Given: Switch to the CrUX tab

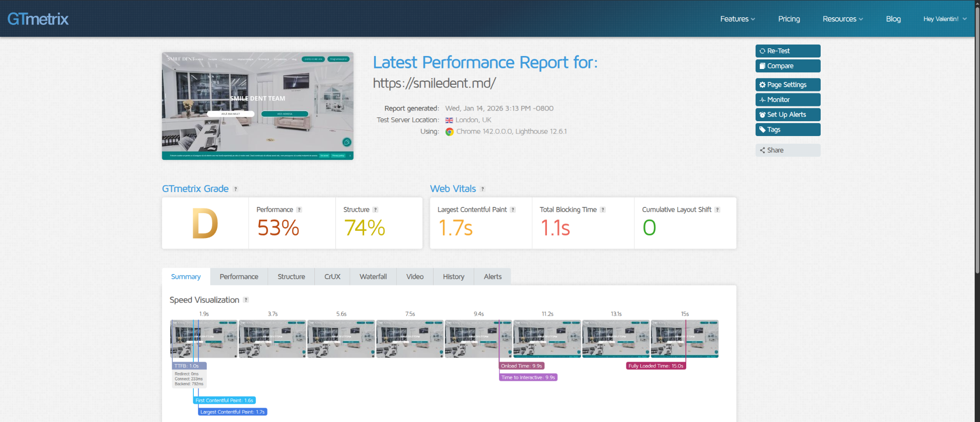Looking at the screenshot, I should (332, 276).
